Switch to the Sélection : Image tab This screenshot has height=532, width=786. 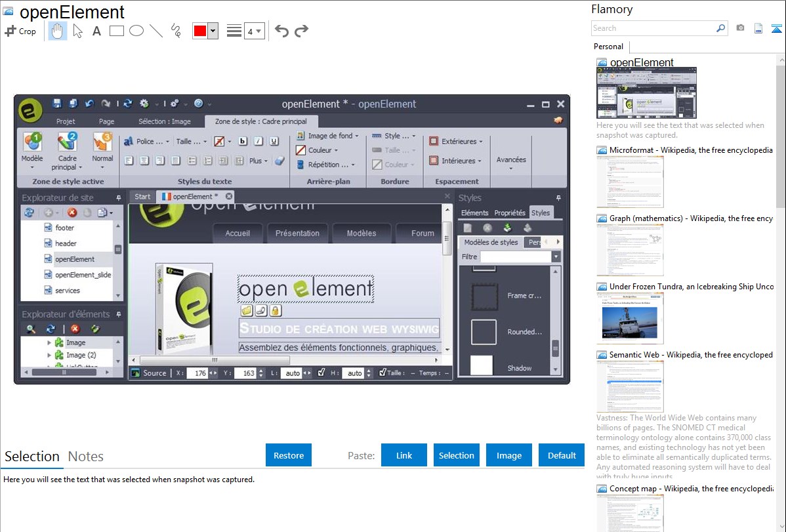165,121
